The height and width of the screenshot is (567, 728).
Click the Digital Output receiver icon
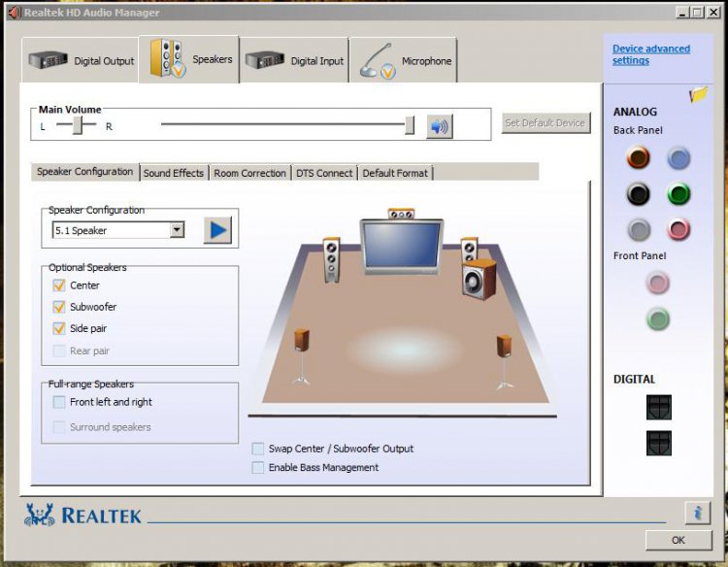click(x=48, y=60)
